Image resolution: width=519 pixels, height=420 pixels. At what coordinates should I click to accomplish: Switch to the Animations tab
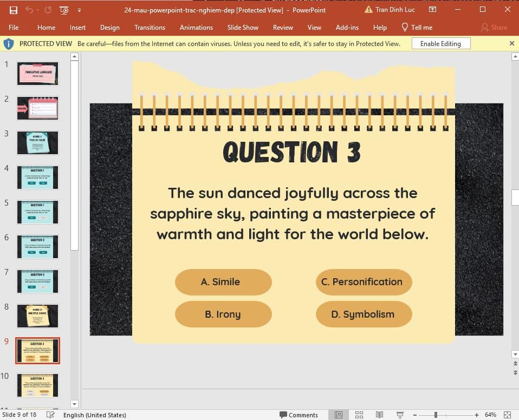[196, 28]
